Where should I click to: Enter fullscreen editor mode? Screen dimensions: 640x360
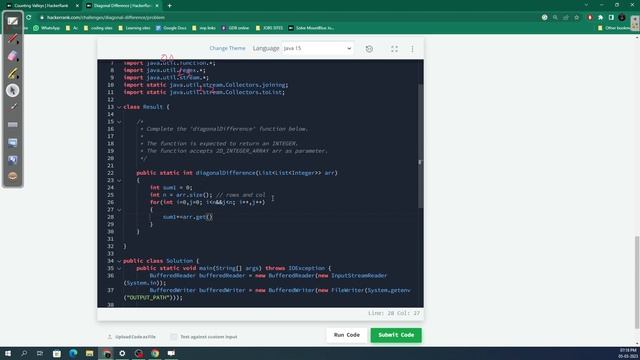point(394,49)
